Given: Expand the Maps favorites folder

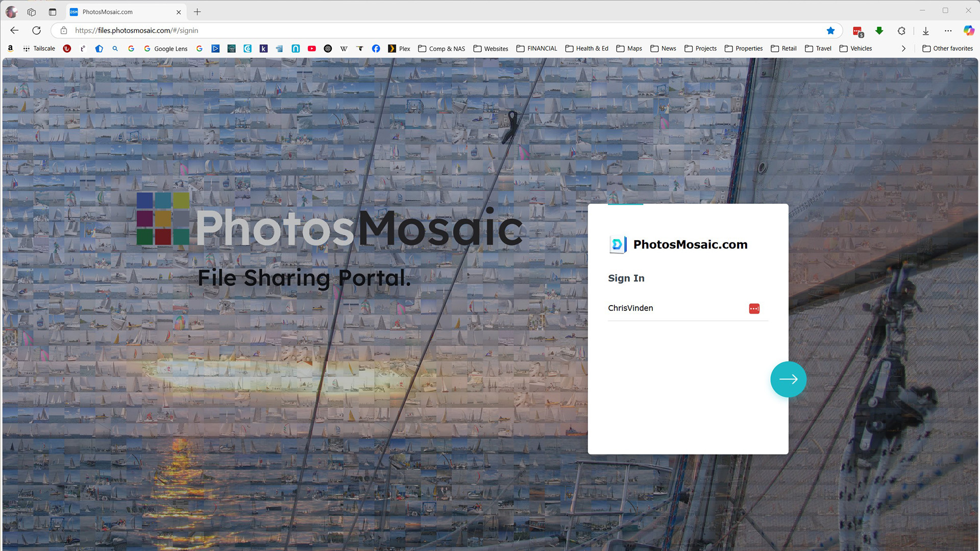Looking at the screenshot, I should pyautogui.click(x=629, y=48).
